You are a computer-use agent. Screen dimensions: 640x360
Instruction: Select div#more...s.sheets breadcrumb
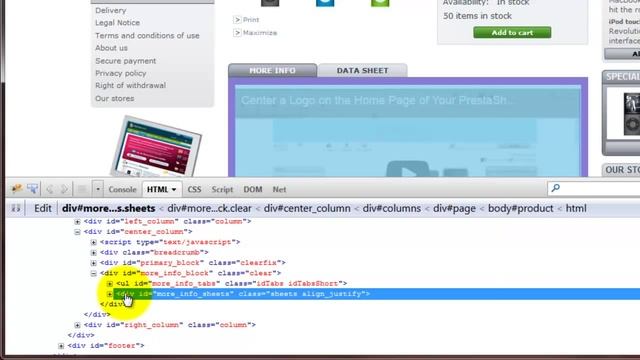click(x=109, y=208)
